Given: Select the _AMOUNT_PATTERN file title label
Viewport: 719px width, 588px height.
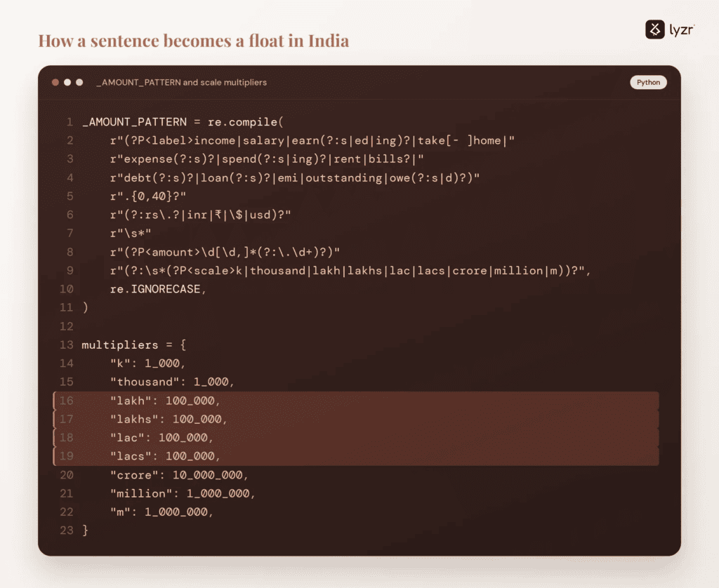Looking at the screenshot, I should click(182, 83).
